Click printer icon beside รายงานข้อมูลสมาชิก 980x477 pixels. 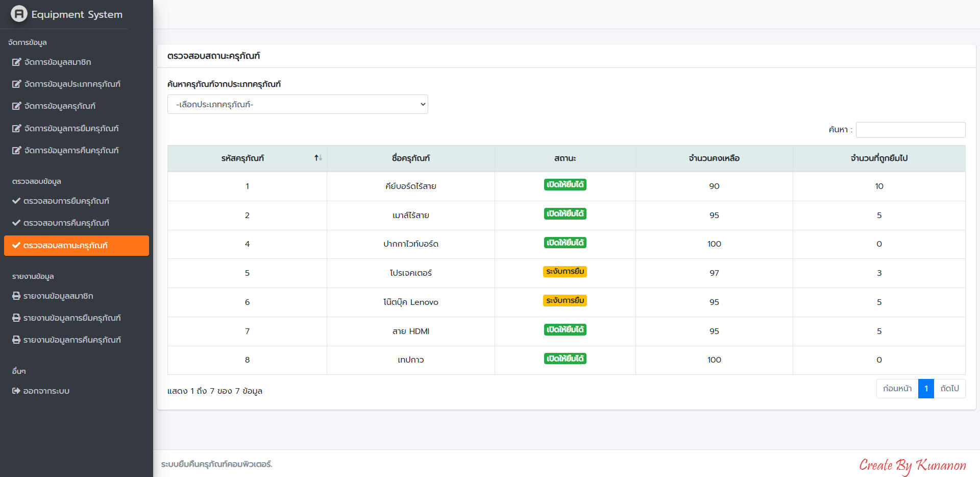tap(16, 296)
